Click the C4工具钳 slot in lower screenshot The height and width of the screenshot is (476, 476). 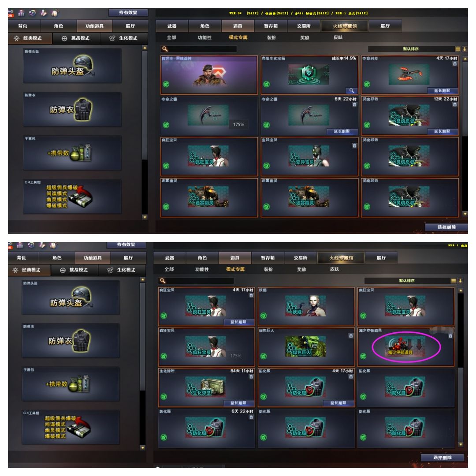tap(71, 427)
